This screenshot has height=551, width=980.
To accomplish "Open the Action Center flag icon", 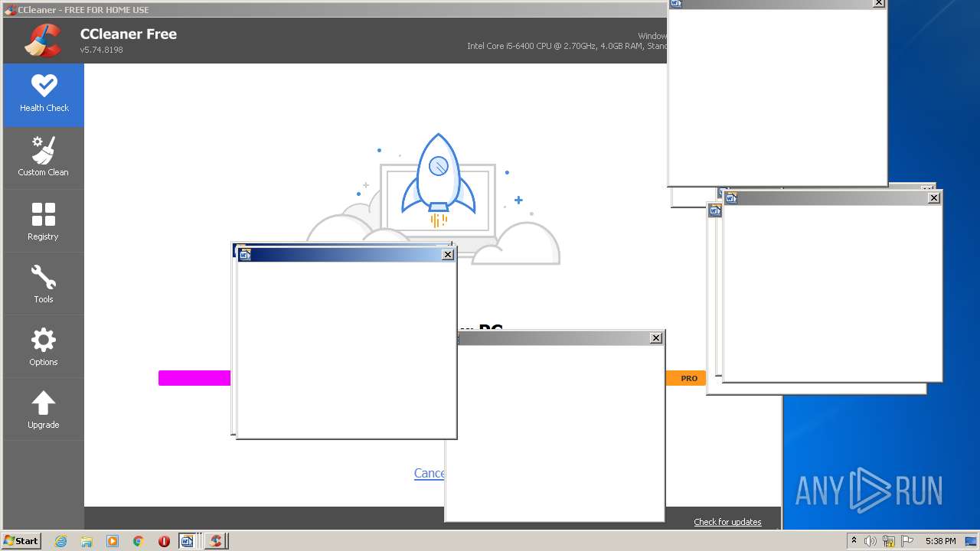I will [907, 541].
